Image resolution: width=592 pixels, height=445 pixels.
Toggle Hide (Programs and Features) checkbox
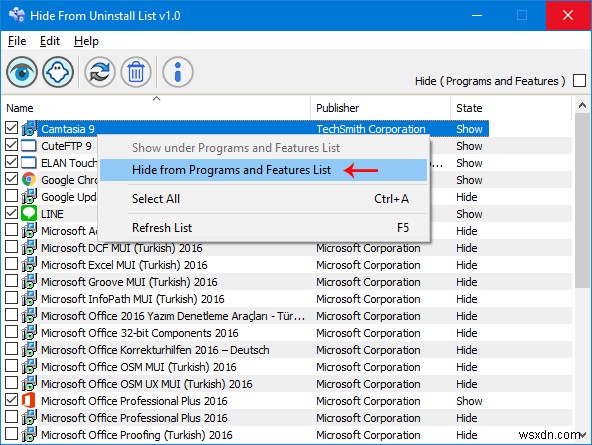(579, 80)
